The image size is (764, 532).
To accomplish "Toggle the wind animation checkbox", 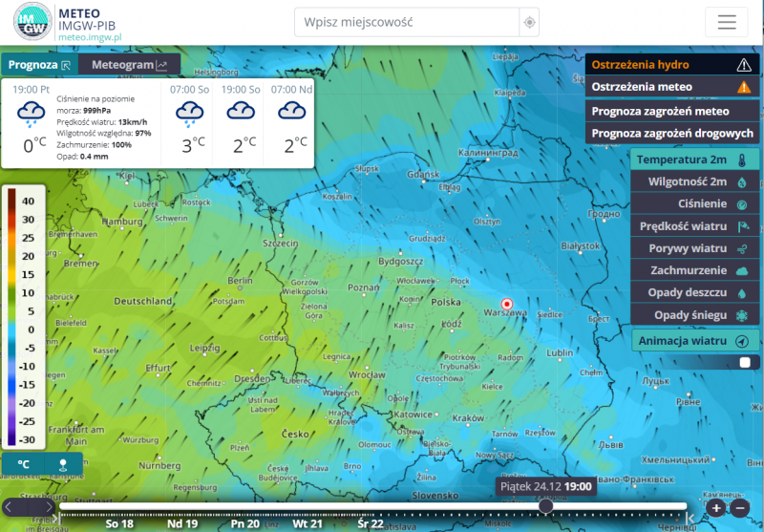I will (745, 362).
